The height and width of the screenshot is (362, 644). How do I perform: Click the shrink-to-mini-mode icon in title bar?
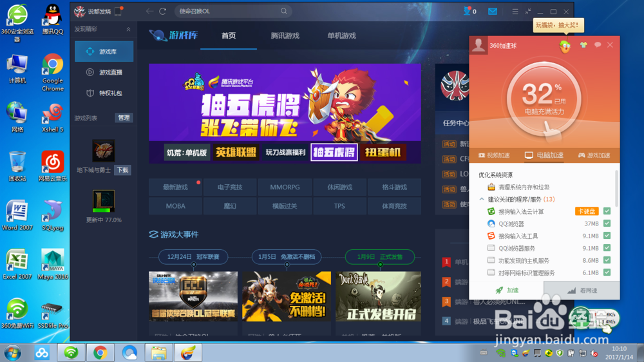(x=528, y=12)
